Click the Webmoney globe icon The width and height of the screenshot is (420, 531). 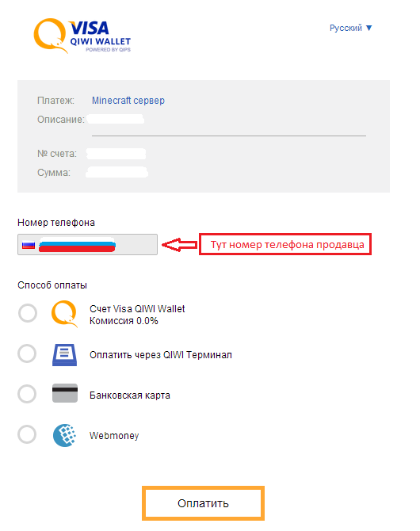64,435
